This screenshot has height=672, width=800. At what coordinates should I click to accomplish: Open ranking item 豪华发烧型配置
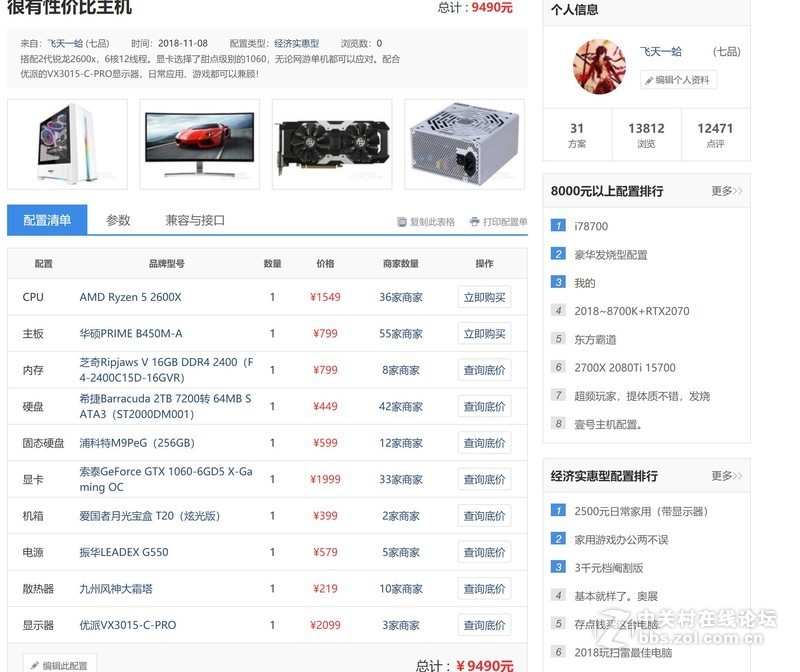[611, 255]
